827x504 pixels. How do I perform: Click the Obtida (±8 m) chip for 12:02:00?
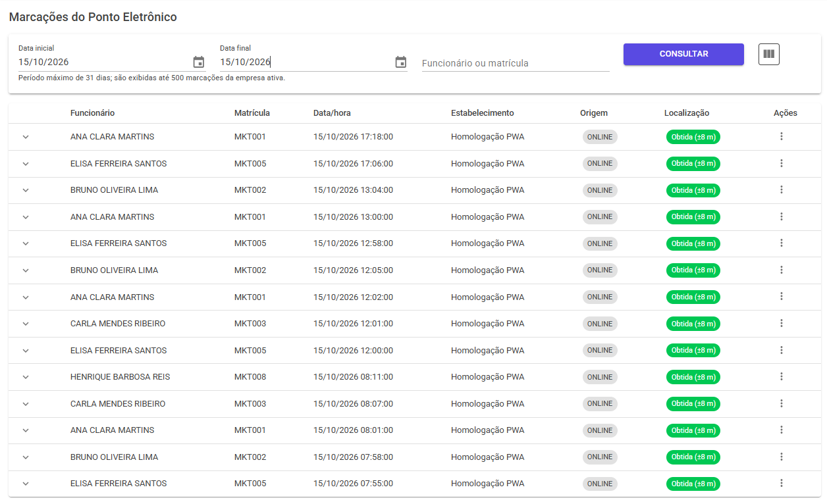[693, 297]
